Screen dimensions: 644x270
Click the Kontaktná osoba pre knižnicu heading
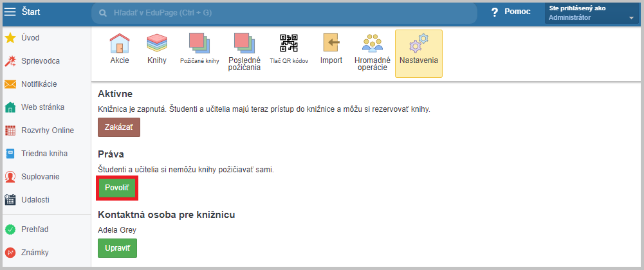(x=167, y=215)
